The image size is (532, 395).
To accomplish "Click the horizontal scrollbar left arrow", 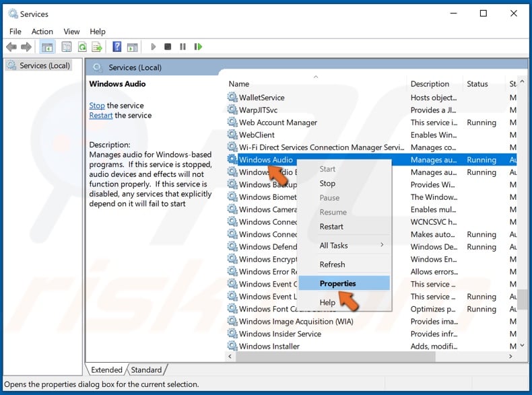I will [x=230, y=357].
